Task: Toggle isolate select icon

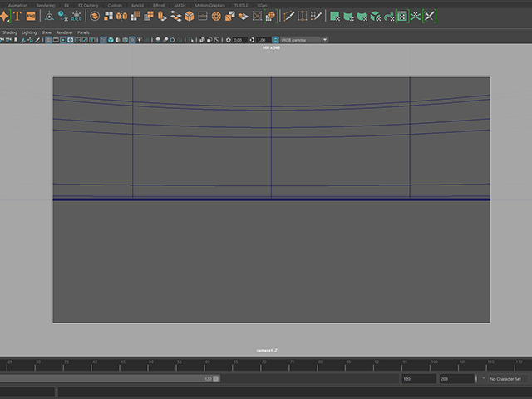Action: click(x=191, y=40)
